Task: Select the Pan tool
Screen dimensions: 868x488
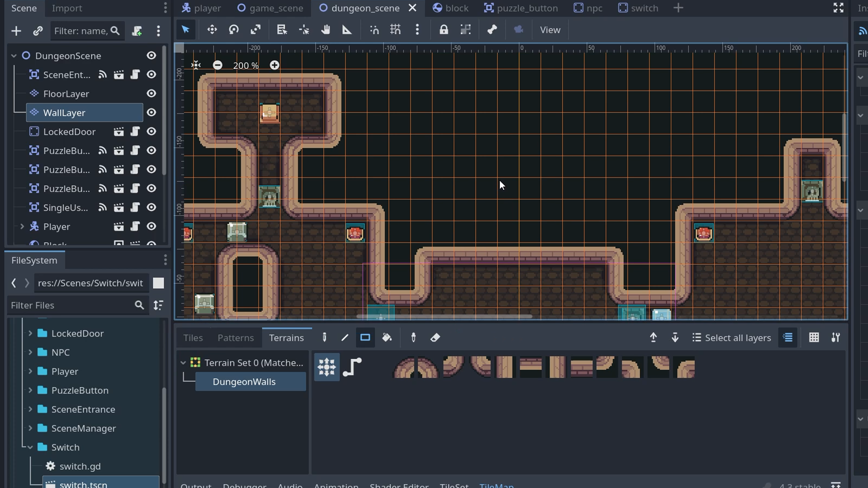Action: pyautogui.click(x=326, y=30)
